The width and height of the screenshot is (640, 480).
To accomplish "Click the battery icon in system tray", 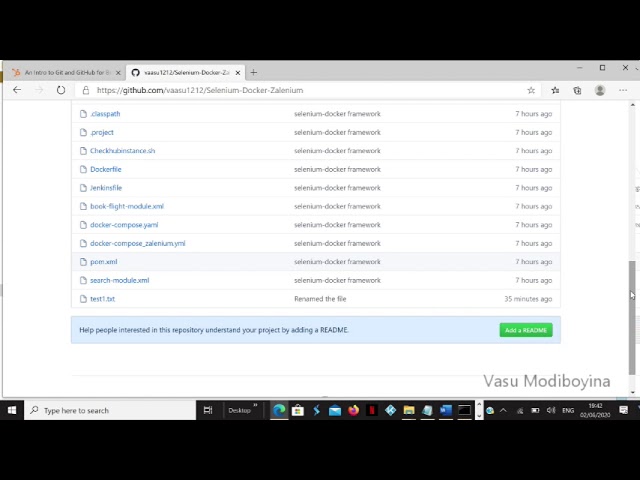I will [535, 410].
